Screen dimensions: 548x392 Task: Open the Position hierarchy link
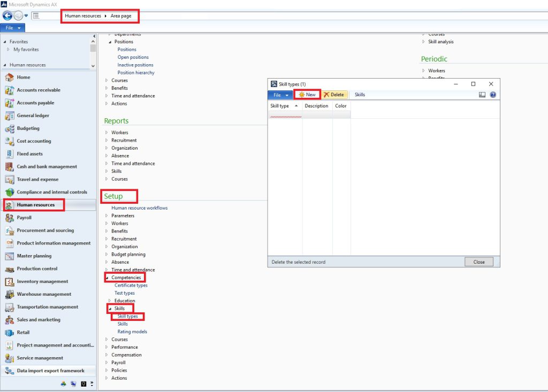[x=136, y=73]
